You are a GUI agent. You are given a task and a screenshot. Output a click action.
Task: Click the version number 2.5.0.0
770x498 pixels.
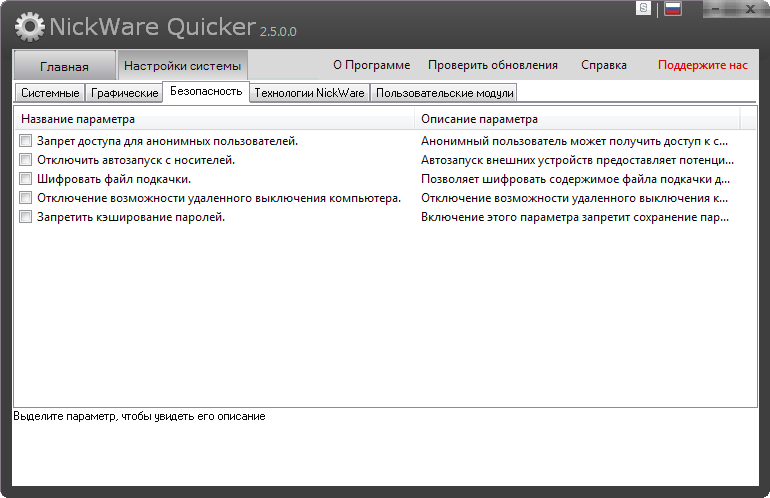(x=278, y=31)
